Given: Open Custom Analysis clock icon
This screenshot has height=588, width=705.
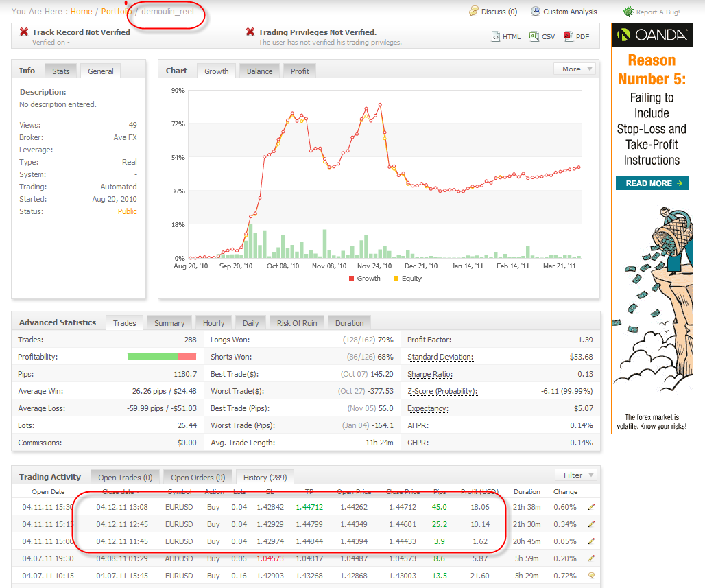Looking at the screenshot, I should pos(535,12).
